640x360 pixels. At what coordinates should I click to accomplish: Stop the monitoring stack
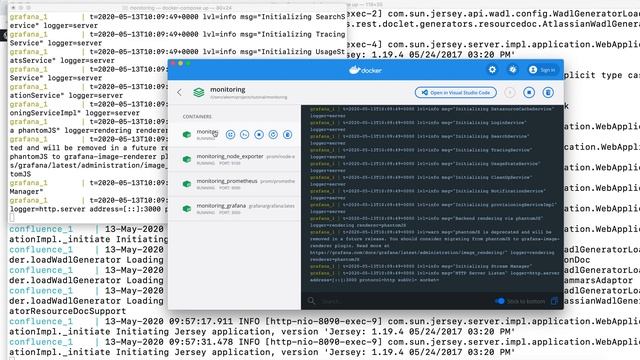tap(529, 93)
